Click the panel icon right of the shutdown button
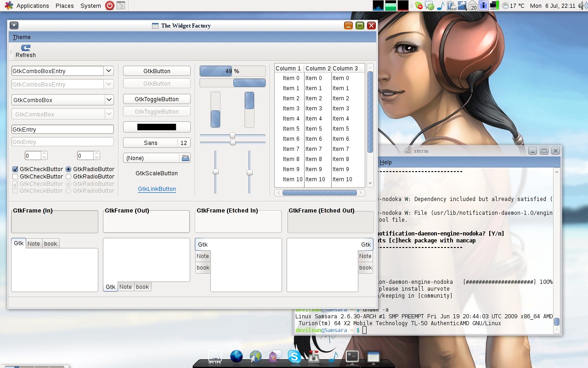Viewport: 588px width, 368px height. click(x=120, y=6)
